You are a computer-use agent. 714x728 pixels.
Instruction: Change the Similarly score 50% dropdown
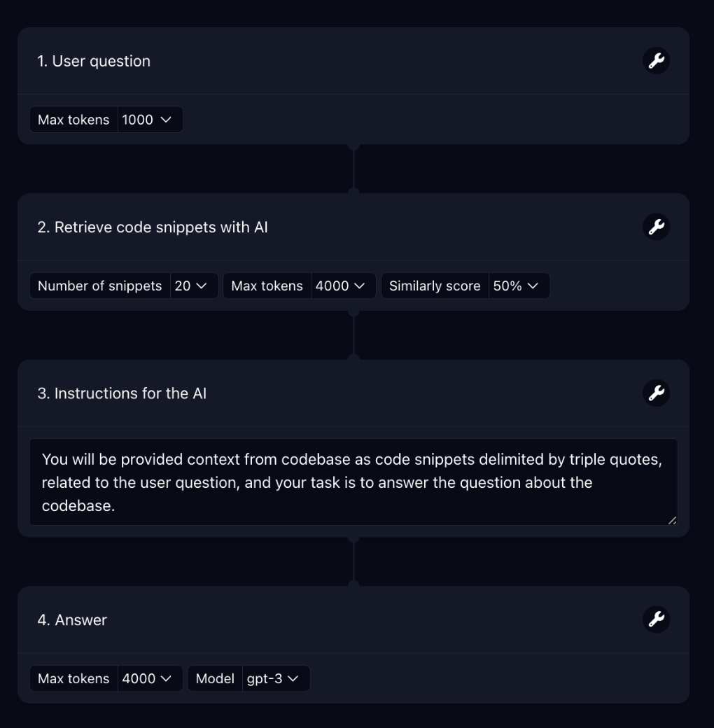(x=516, y=286)
